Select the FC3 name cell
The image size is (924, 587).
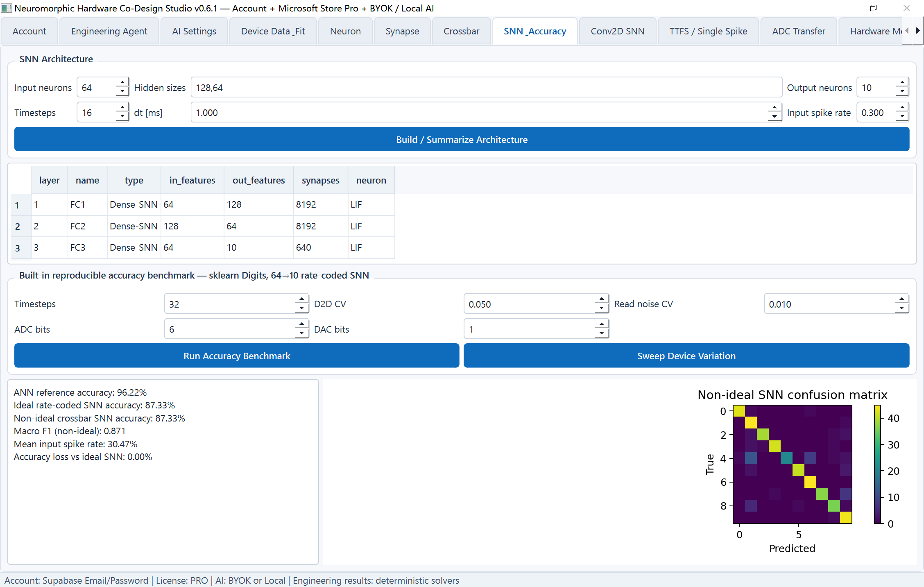[x=87, y=247]
